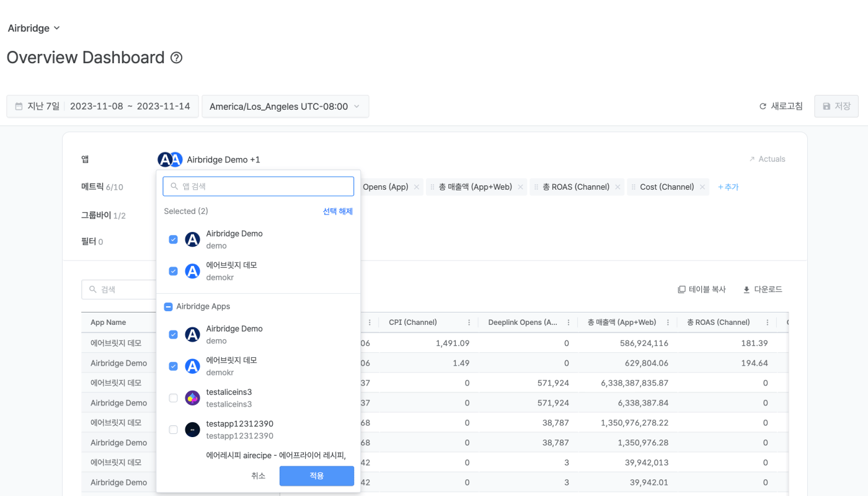Image resolution: width=868 pixels, height=496 pixels.
Task: Remove the 총 매출액 (App+Web) metric chip
Action: pos(520,187)
